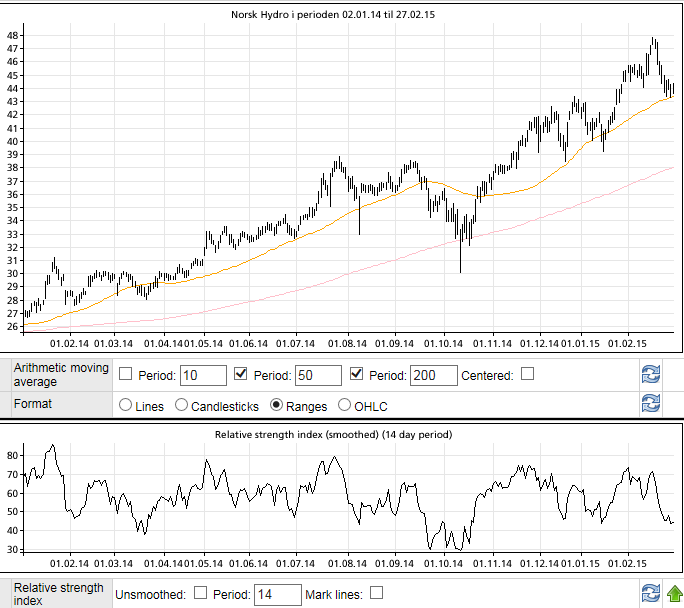The width and height of the screenshot is (684, 608).
Task: Click the period field containing 200
Action: (x=433, y=375)
